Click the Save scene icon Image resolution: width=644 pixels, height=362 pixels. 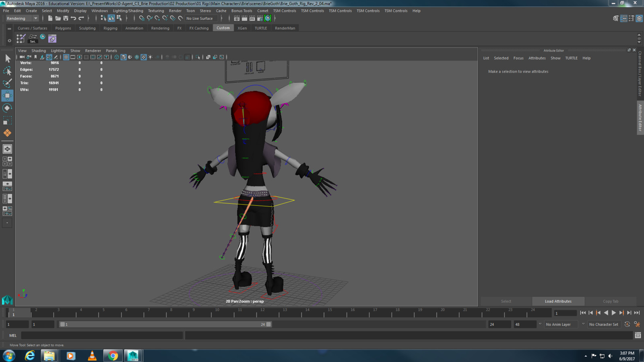pyautogui.click(x=66, y=19)
